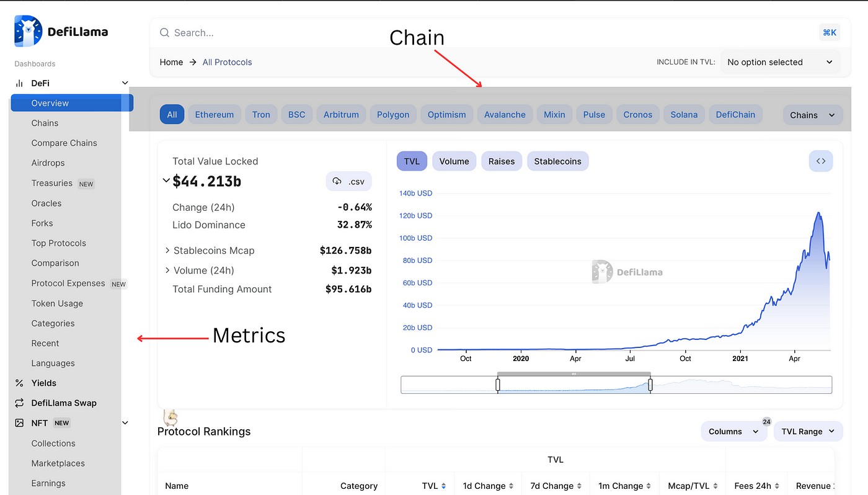Open Token Usage in the sidebar
Screen dimensions: 868x495
57,303
